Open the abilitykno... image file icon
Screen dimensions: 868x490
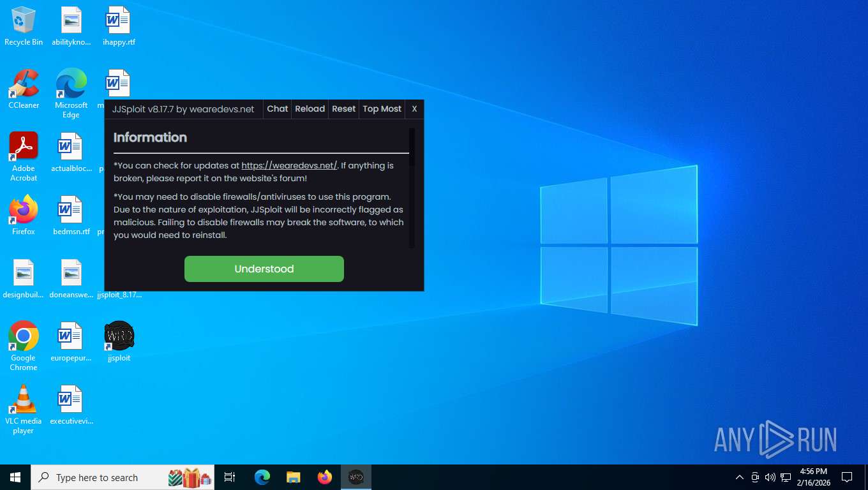[x=71, y=26]
